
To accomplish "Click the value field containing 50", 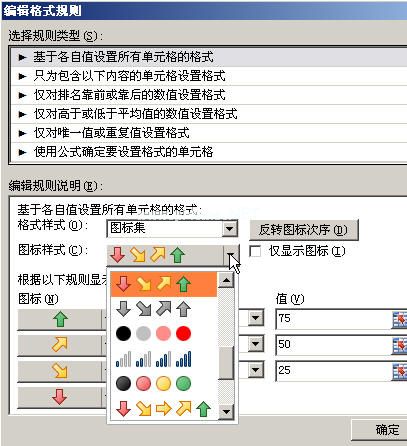I will (333, 345).
